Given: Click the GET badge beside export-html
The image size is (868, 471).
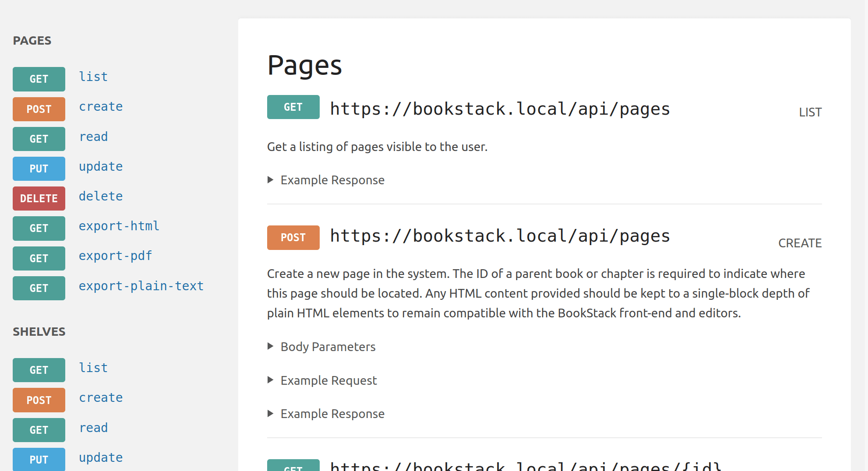Looking at the screenshot, I should [39, 228].
